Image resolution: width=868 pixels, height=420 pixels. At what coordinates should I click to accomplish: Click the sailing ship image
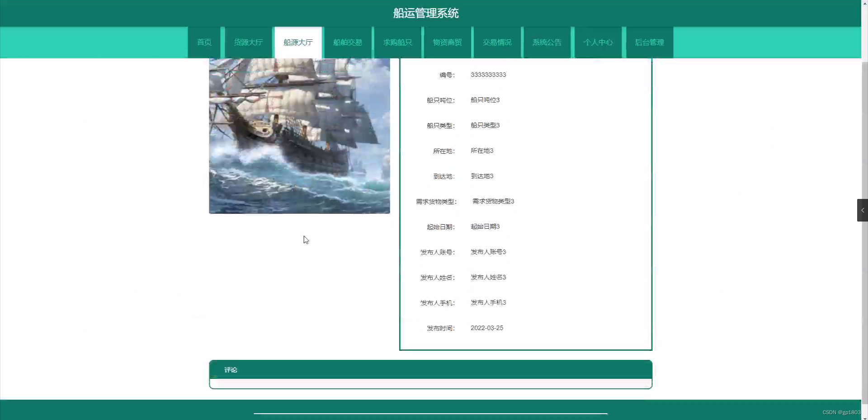[x=299, y=136]
